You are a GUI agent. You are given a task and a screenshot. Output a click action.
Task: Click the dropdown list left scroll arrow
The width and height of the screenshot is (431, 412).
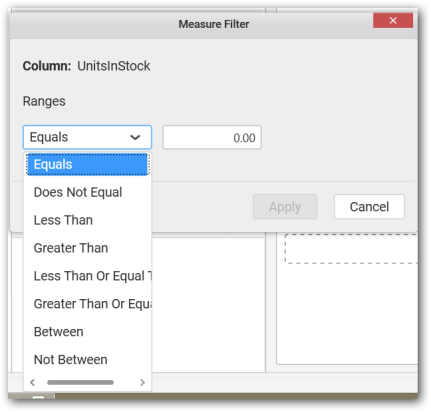click(32, 382)
